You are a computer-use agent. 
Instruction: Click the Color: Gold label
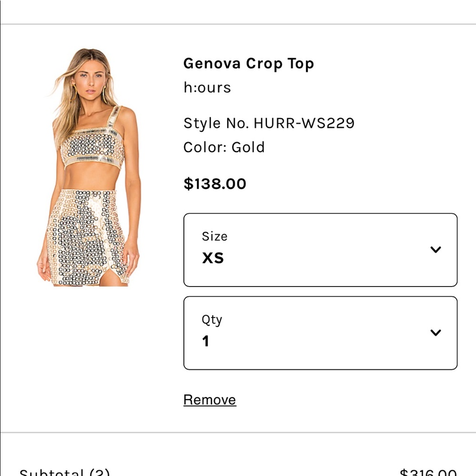[x=224, y=147]
